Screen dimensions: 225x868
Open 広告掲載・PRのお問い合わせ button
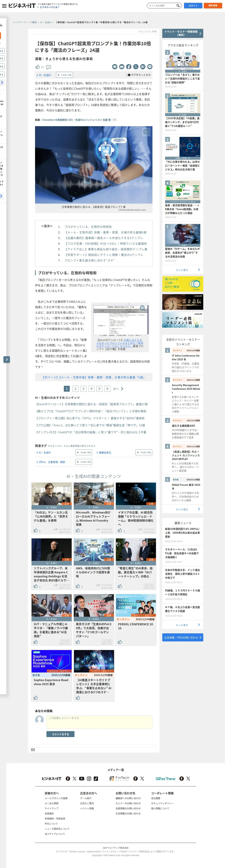point(183,637)
